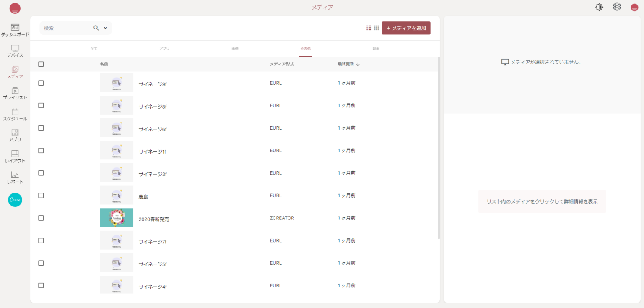Open the スケジュール calendar icon
This screenshot has width=644, height=308.
(15, 112)
